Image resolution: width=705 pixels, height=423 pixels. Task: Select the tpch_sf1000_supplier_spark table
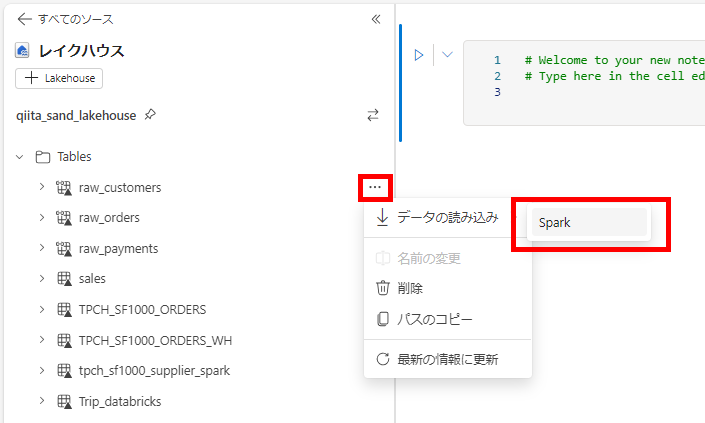(x=154, y=371)
